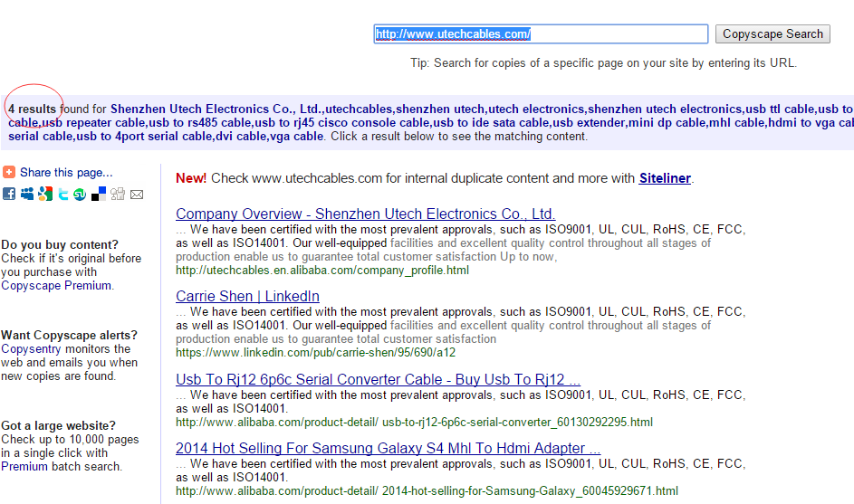Viewport: 854px width, 504px height.
Task: Open the 'Share this page...' link
Action: click(66, 173)
